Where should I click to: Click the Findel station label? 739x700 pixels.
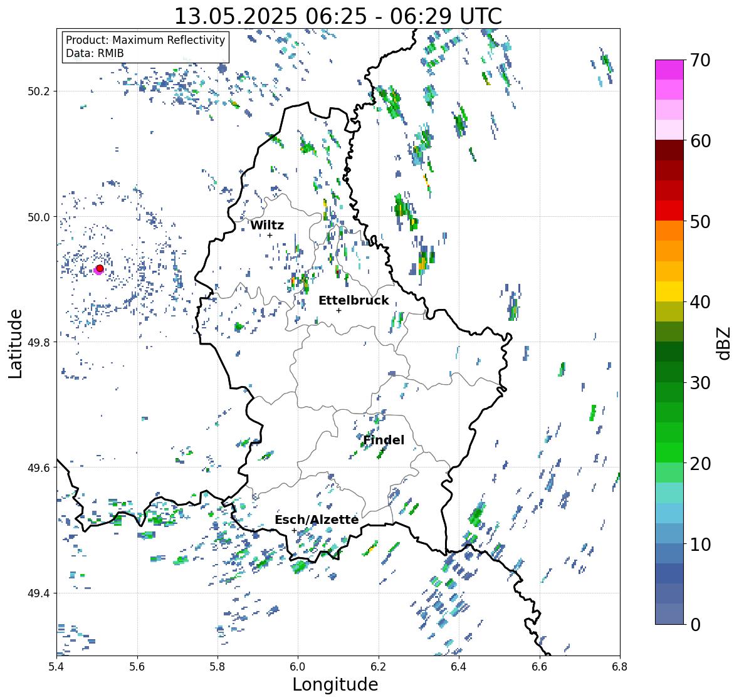[384, 440]
